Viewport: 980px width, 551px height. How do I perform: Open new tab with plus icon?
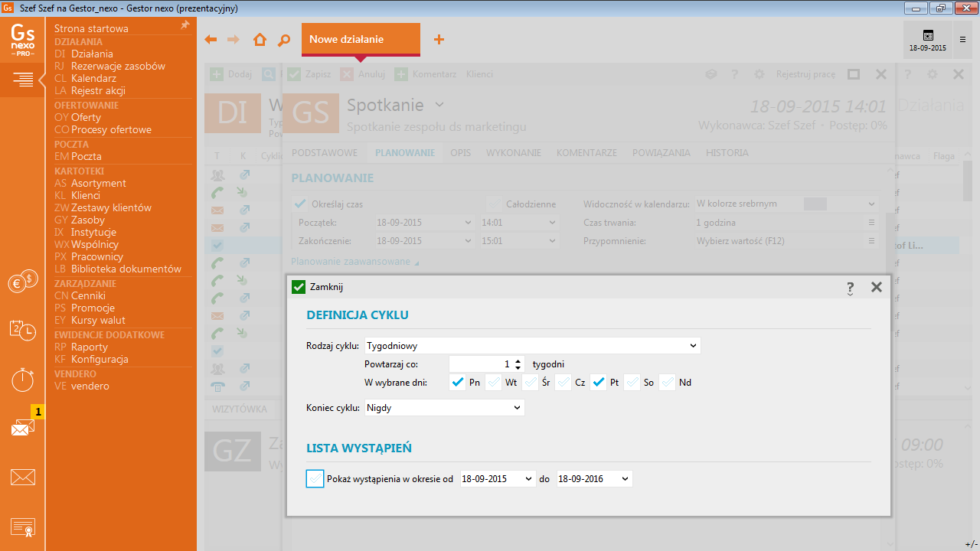pos(439,40)
